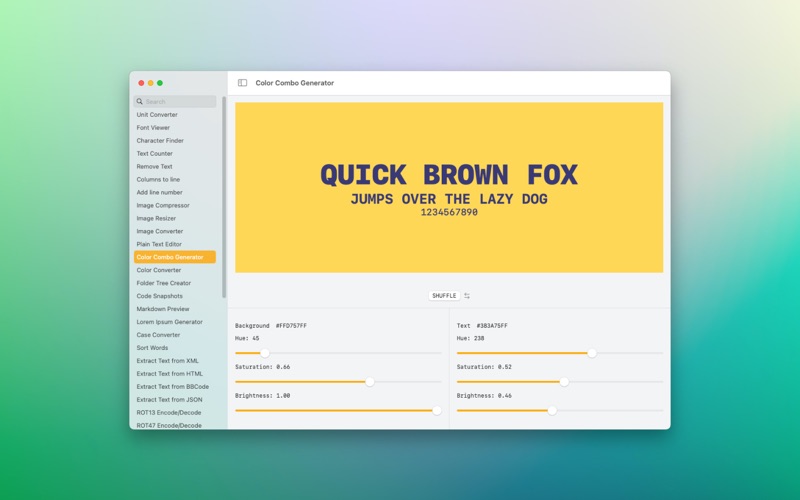800x500 pixels.
Task: Choose Extract Text from JSON
Action: tap(169, 399)
